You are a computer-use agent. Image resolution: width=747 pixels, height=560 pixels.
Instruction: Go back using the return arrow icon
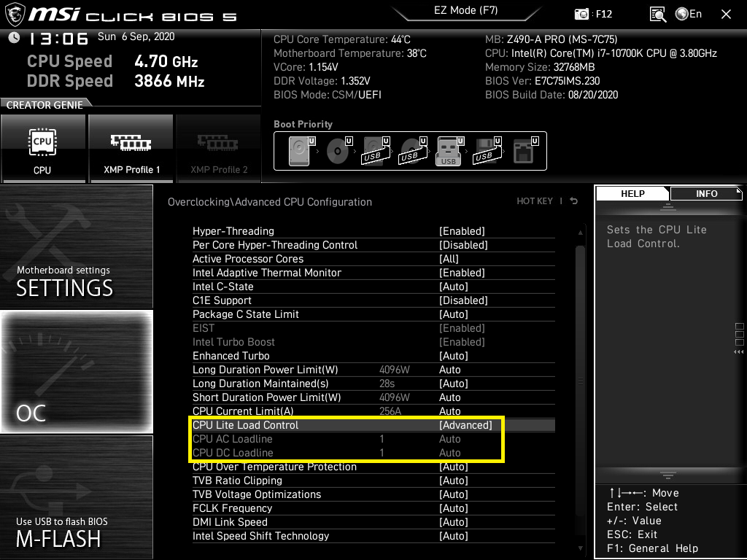(574, 201)
